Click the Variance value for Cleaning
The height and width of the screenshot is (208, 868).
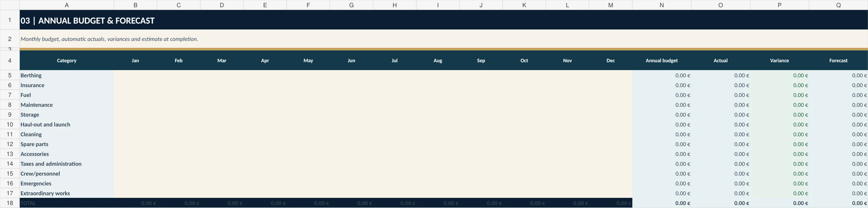point(779,134)
